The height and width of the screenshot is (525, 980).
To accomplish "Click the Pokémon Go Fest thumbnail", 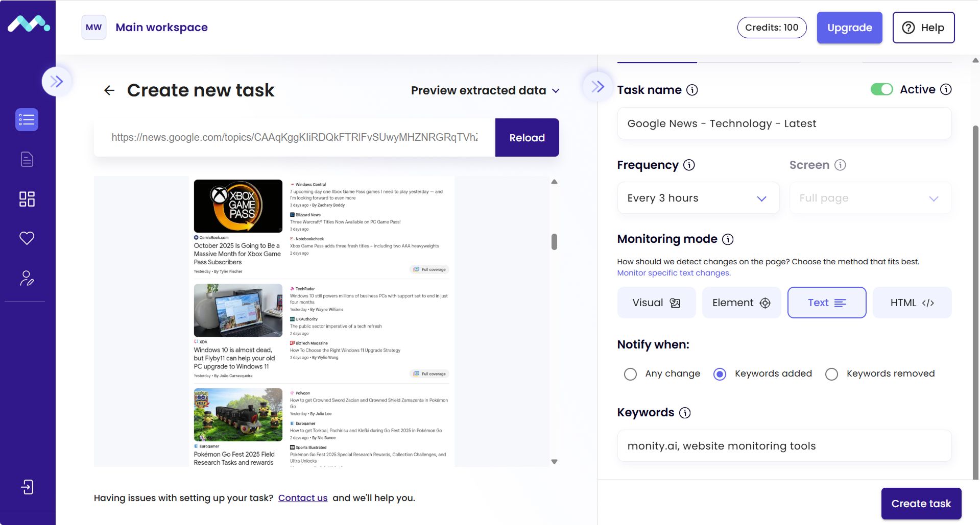I will [238, 415].
